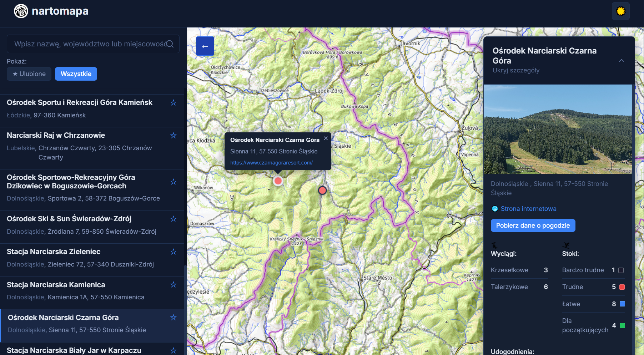Image resolution: width=644 pixels, height=355 pixels.
Task: Select the Wszystkie filter
Action: point(76,74)
